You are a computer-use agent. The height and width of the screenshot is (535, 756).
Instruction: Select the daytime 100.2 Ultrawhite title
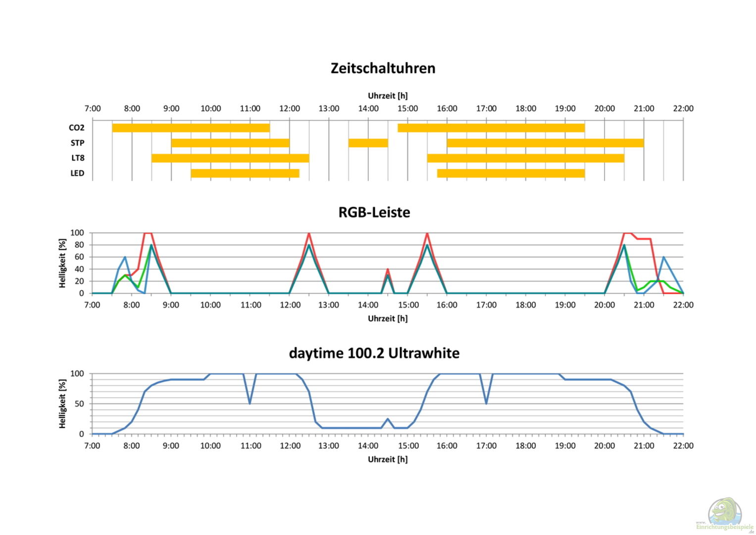(x=374, y=353)
